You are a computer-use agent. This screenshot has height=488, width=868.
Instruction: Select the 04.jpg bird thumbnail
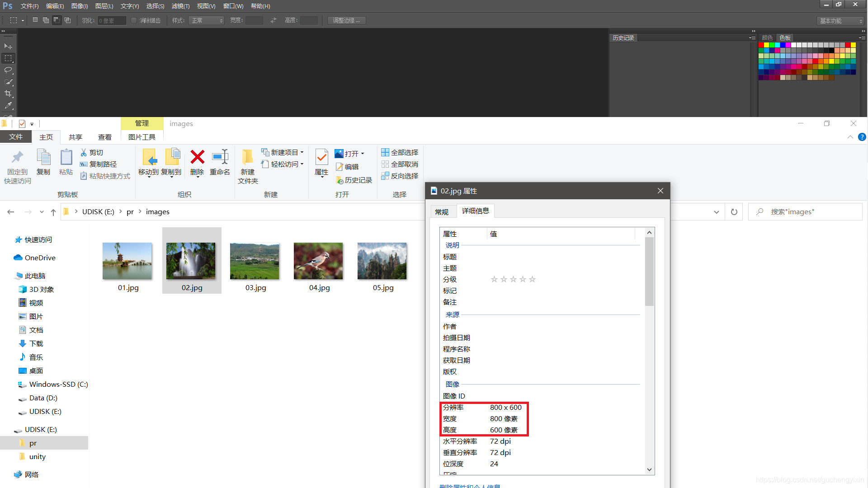tap(319, 261)
